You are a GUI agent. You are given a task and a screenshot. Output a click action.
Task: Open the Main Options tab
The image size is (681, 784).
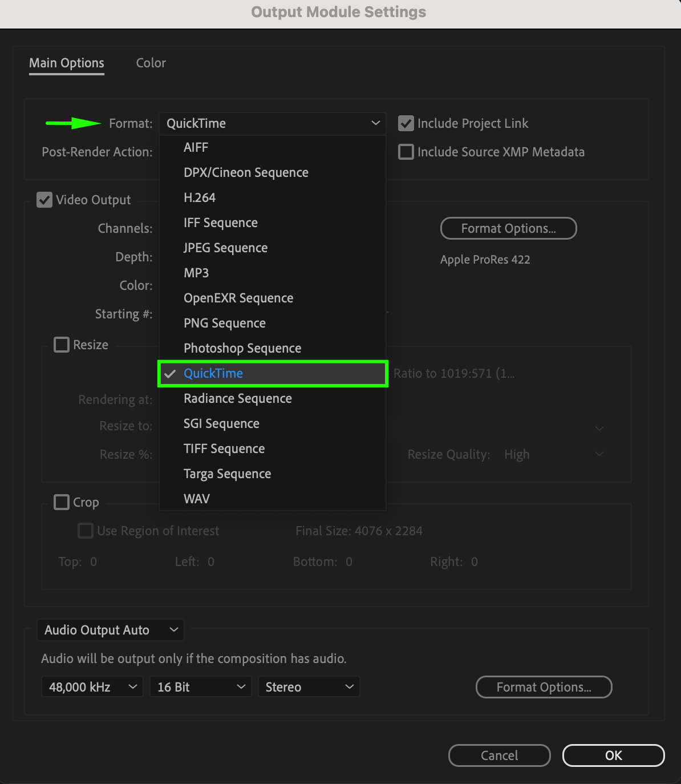[67, 63]
